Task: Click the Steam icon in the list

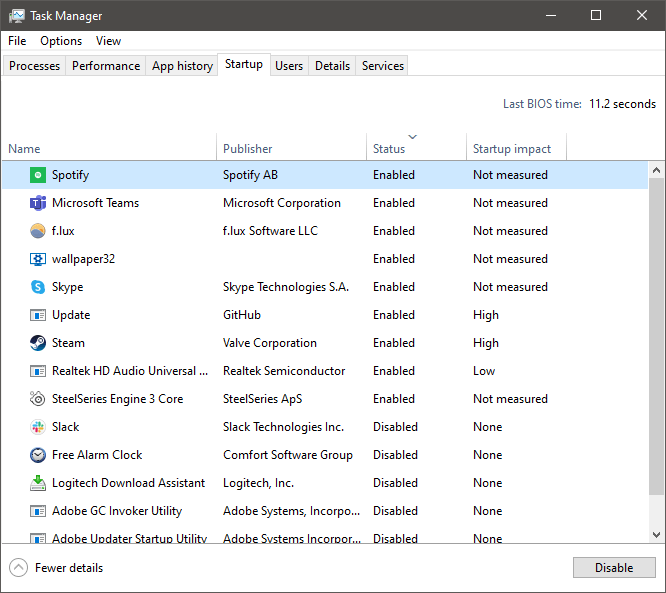Action: (x=37, y=343)
